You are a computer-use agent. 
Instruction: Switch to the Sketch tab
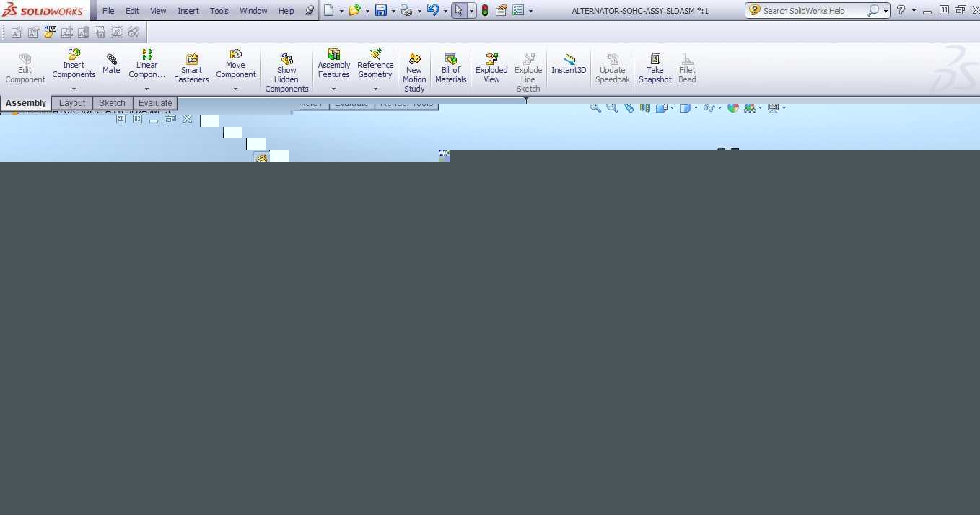pyautogui.click(x=112, y=103)
